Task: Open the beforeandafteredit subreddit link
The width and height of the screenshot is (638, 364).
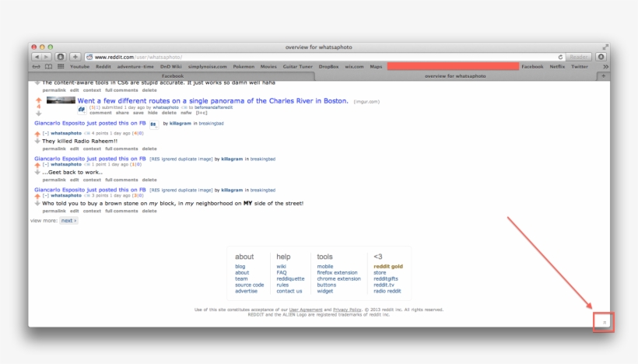Action: click(x=214, y=107)
